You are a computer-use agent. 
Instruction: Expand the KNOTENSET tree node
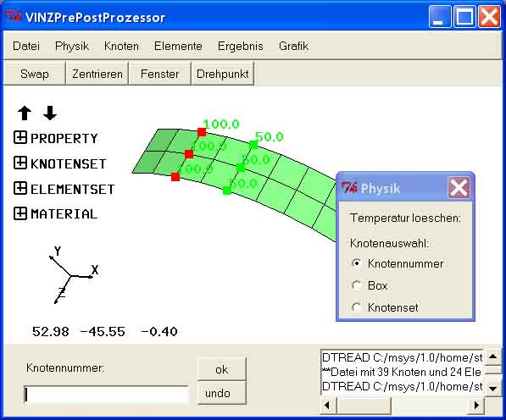20,163
